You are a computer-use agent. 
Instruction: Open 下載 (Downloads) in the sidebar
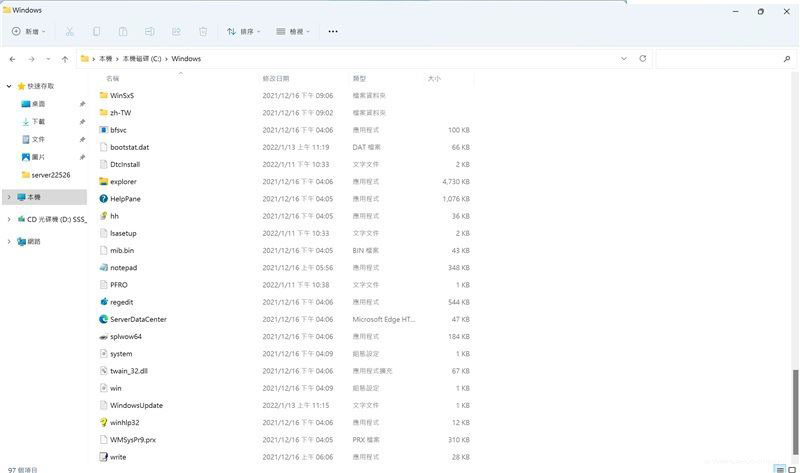pos(38,121)
